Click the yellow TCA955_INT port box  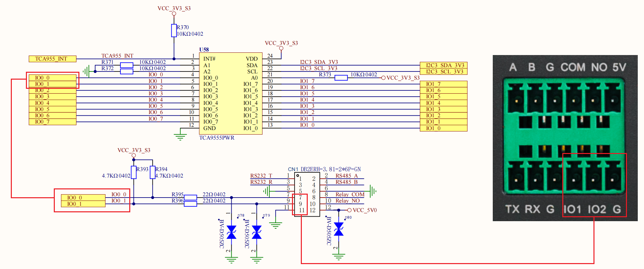pyautogui.click(x=52, y=59)
